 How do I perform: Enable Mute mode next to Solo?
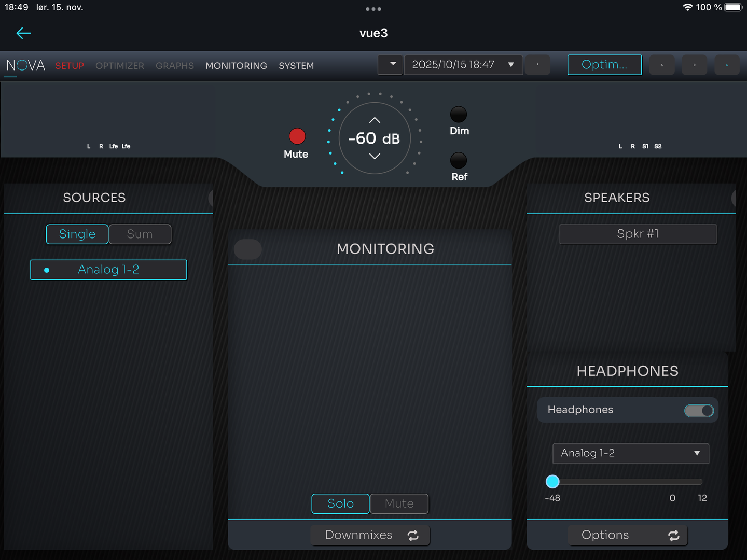click(399, 503)
